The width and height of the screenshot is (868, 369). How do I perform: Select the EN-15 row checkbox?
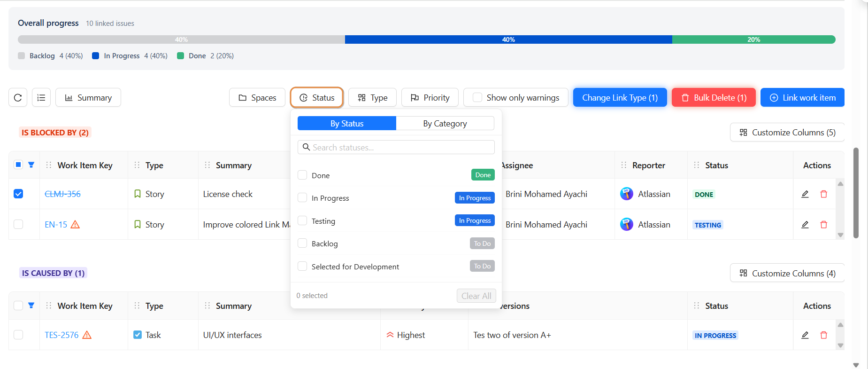(18, 225)
